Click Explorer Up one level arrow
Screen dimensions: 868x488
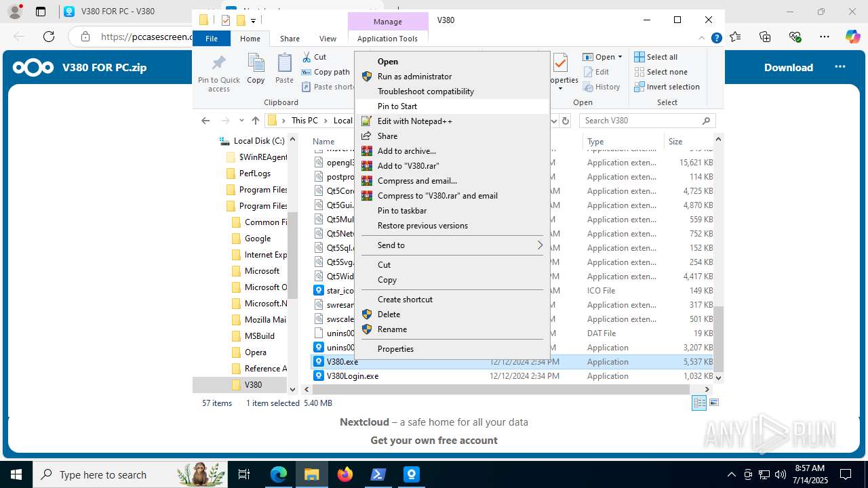[255, 121]
